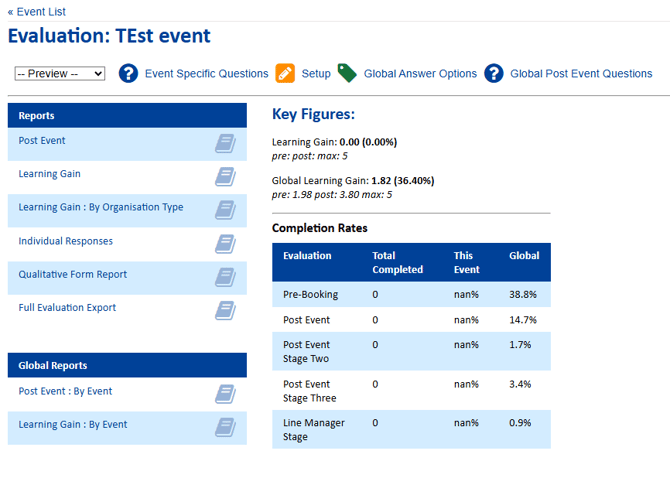Open the Preview dropdown
The height and width of the screenshot is (485, 670).
click(x=60, y=74)
